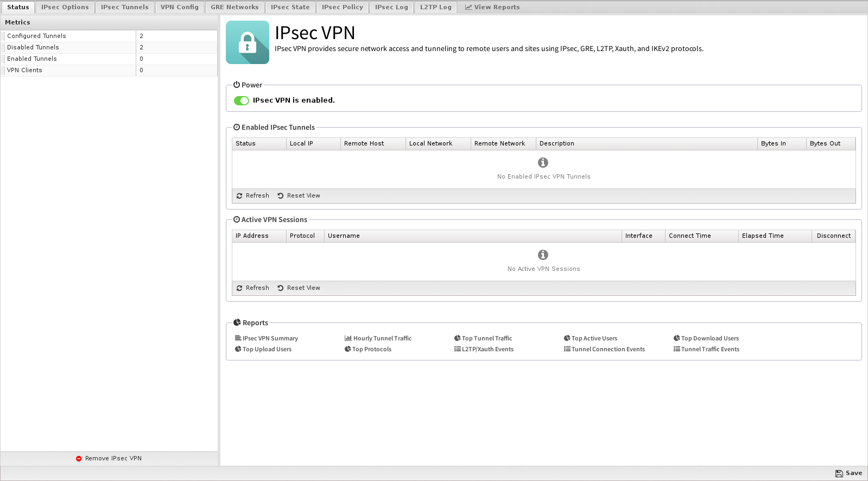Open the Hourly Tunnel Traffic report

tap(378, 338)
